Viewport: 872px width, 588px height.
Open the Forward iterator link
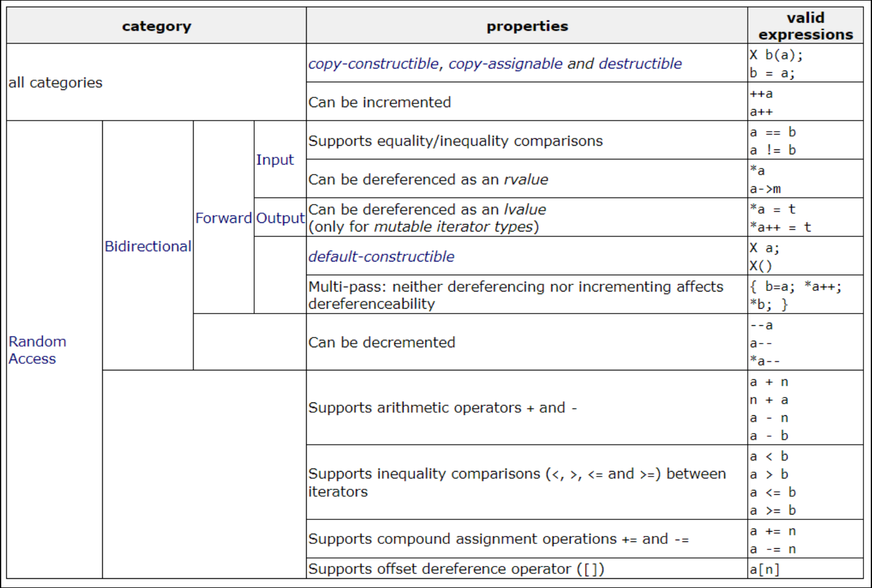(x=224, y=218)
